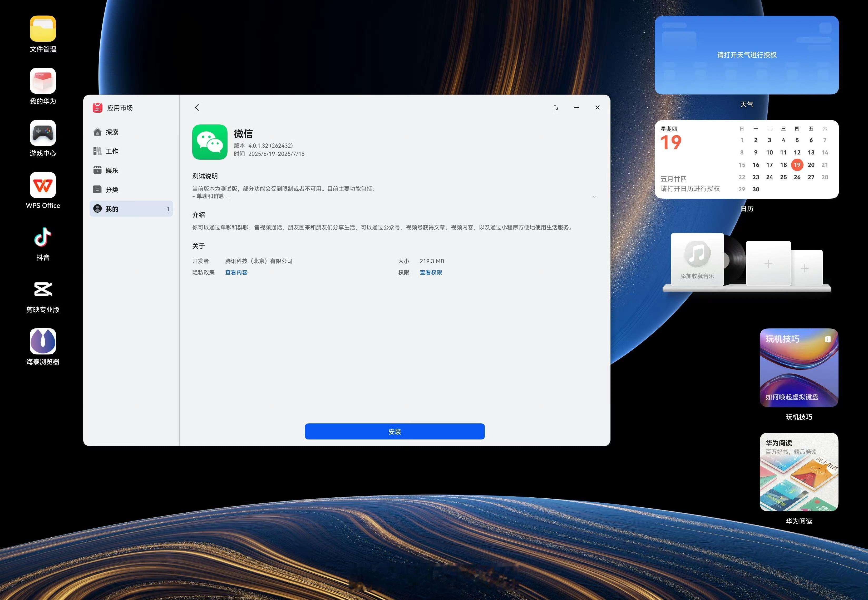Select date 30 in the calendar widget
Viewport: 868px width, 600px height.
click(x=756, y=189)
